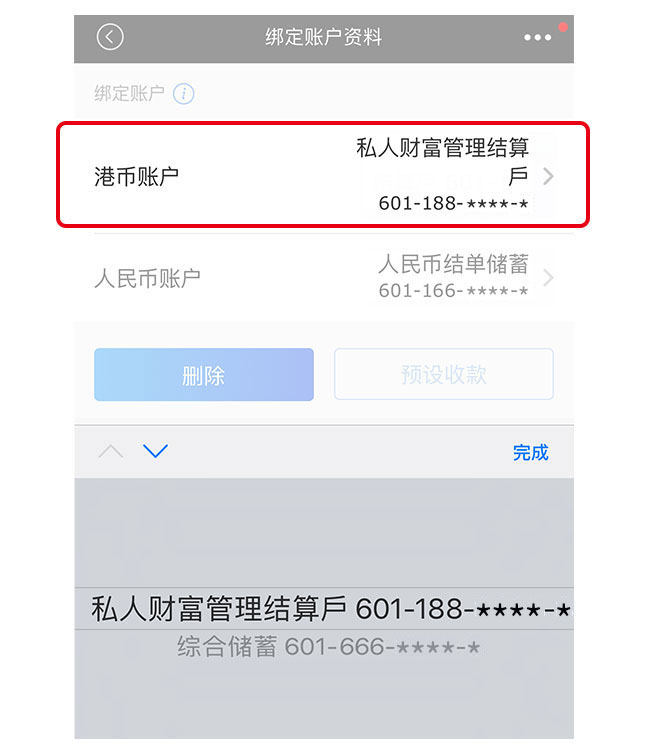Choose picker option 综合储蓄 601-666

pyautogui.click(x=329, y=646)
